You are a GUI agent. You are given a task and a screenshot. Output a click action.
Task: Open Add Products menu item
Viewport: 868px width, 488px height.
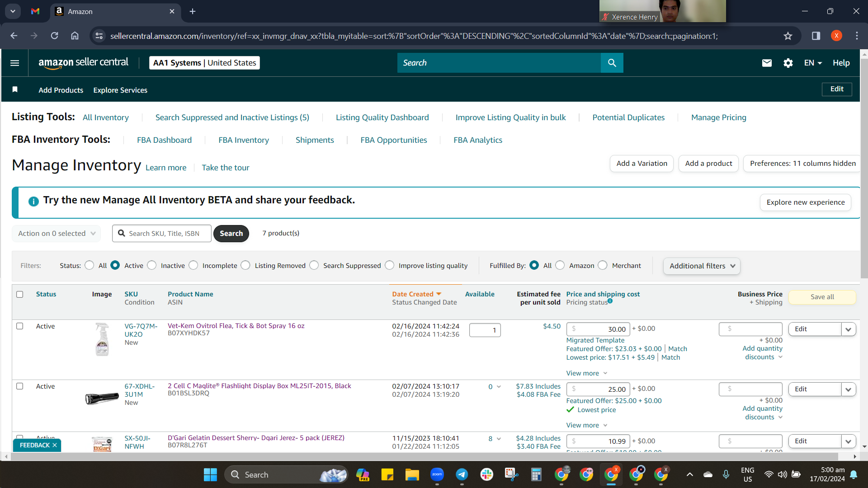click(x=61, y=90)
